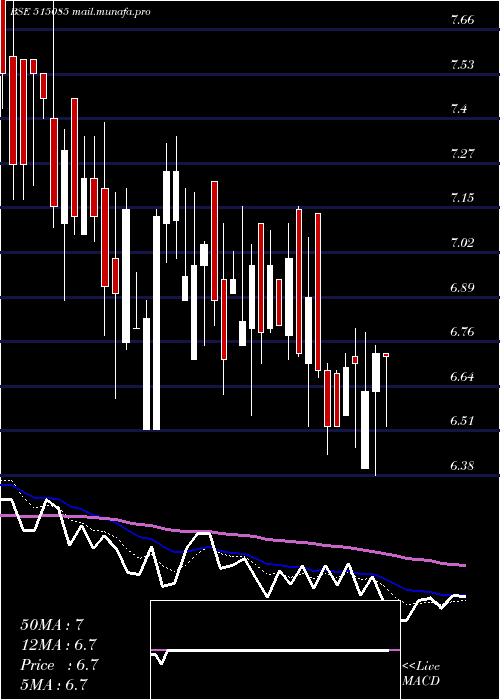Click inside the MACD inset chart box

pos(275,650)
